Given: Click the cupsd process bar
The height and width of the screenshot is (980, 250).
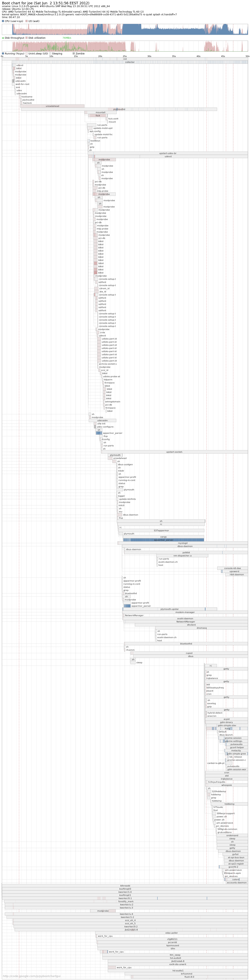Looking at the screenshot, I should (189, 653).
